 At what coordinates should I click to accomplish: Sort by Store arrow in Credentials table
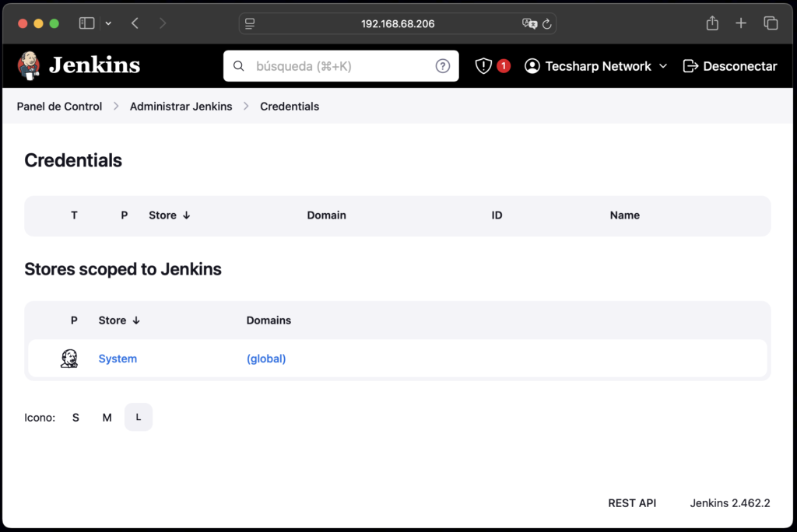187,215
